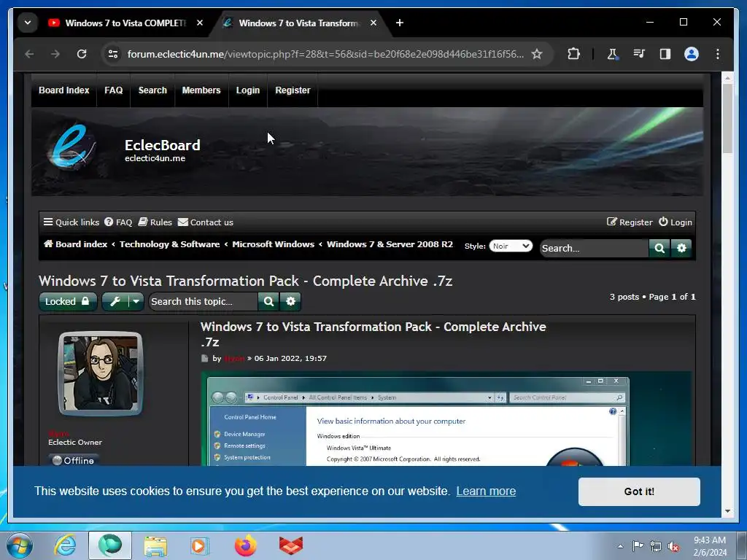Open Search in the top navigation bar
747x560 pixels.
(152, 90)
